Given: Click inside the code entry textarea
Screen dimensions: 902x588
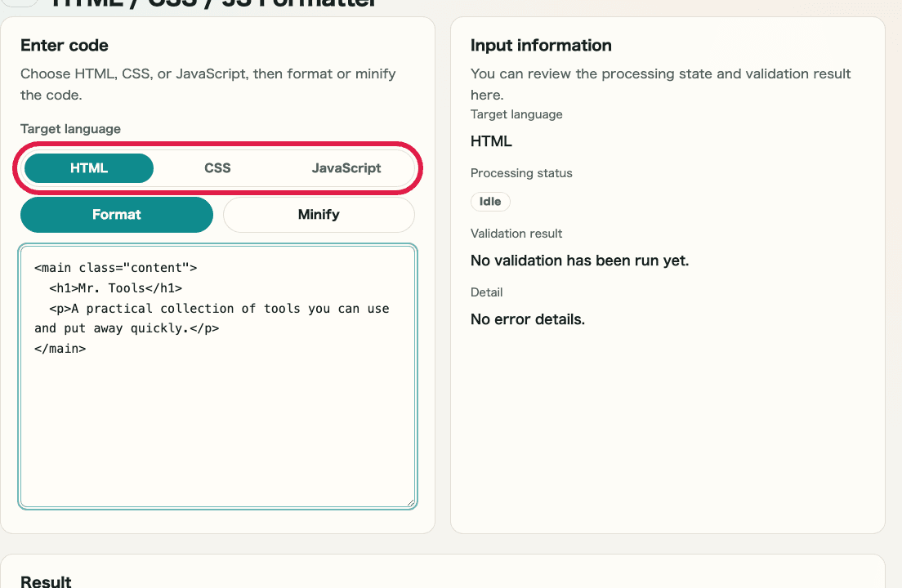Looking at the screenshot, I should click(x=217, y=376).
